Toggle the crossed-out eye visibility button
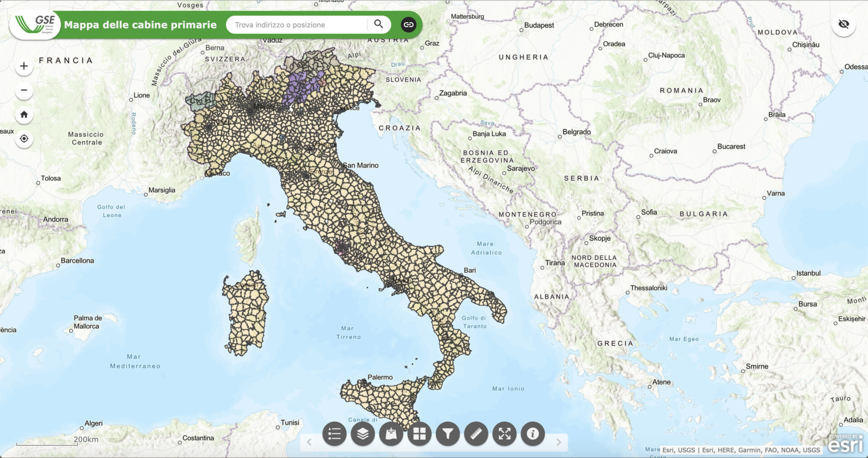 click(844, 24)
